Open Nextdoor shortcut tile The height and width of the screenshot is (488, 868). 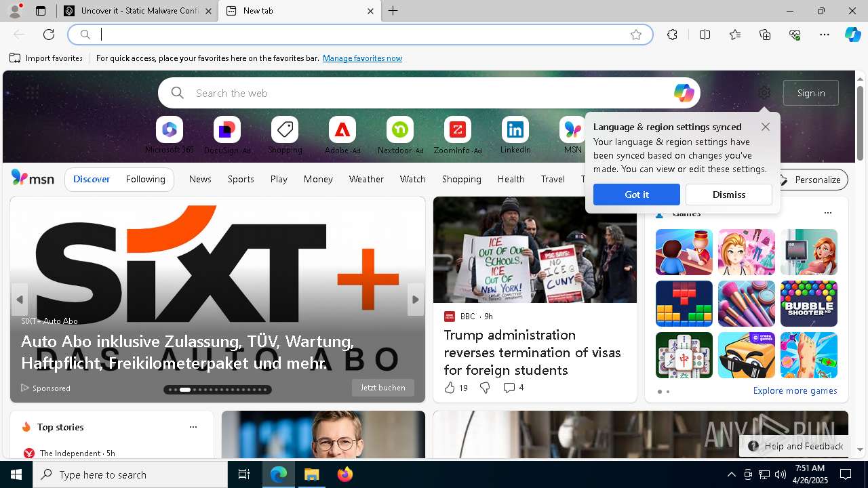(400, 136)
